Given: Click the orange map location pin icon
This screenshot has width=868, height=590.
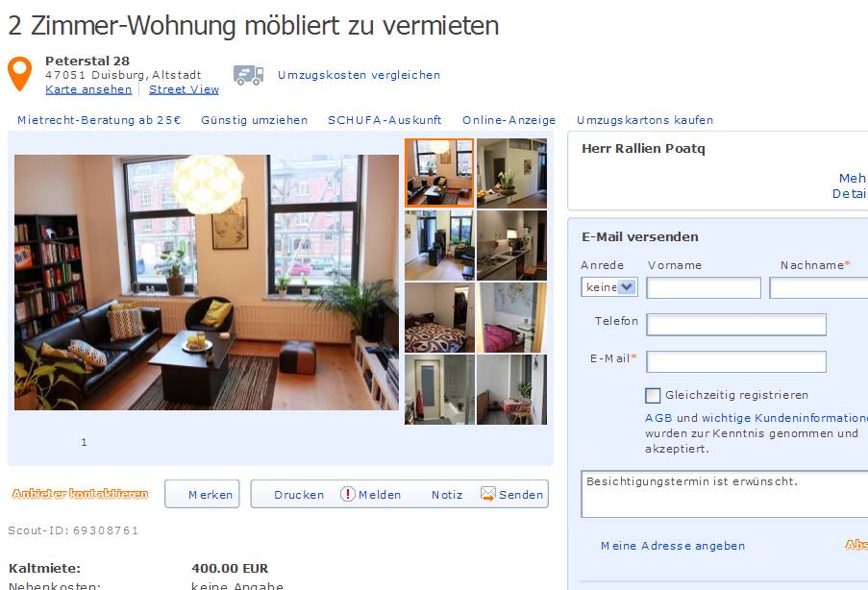Looking at the screenshot, I should (x=19, y=74).
